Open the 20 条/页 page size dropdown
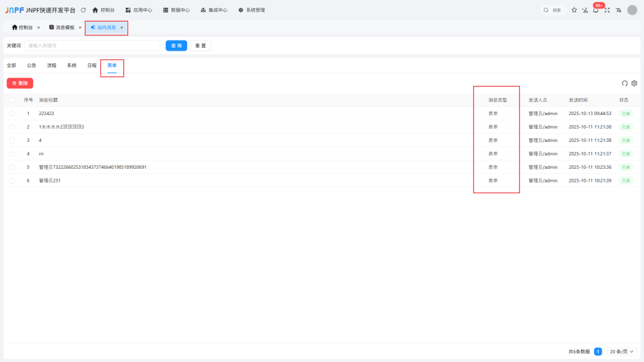 coord(622,351)
